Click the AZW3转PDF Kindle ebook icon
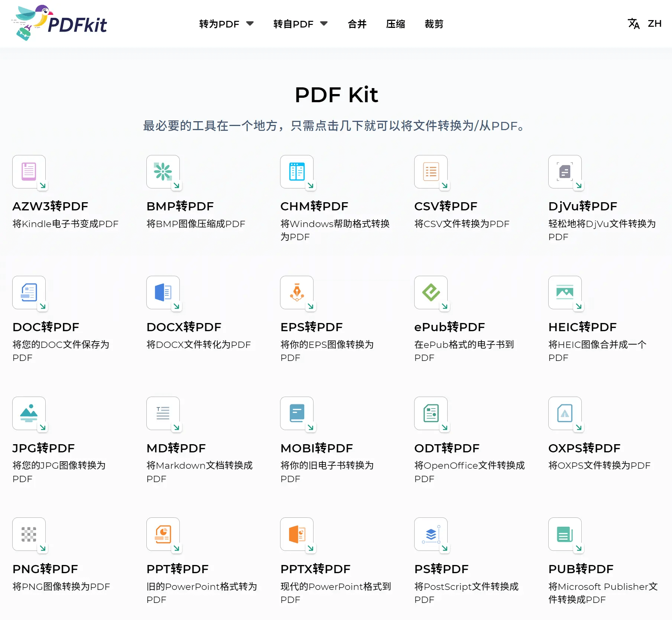672x620 pixels. [29, 172]
